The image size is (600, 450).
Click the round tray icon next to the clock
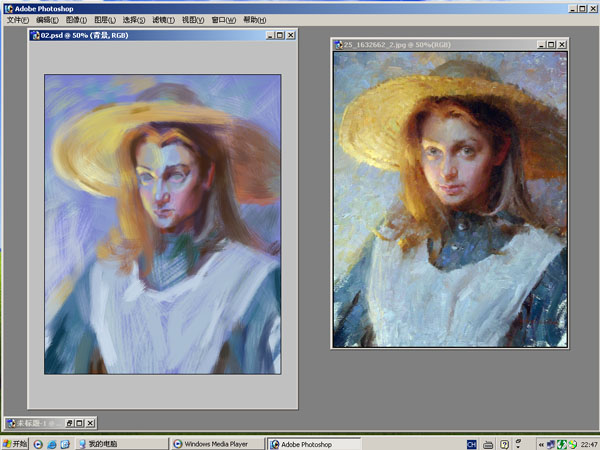coord(572,445)
